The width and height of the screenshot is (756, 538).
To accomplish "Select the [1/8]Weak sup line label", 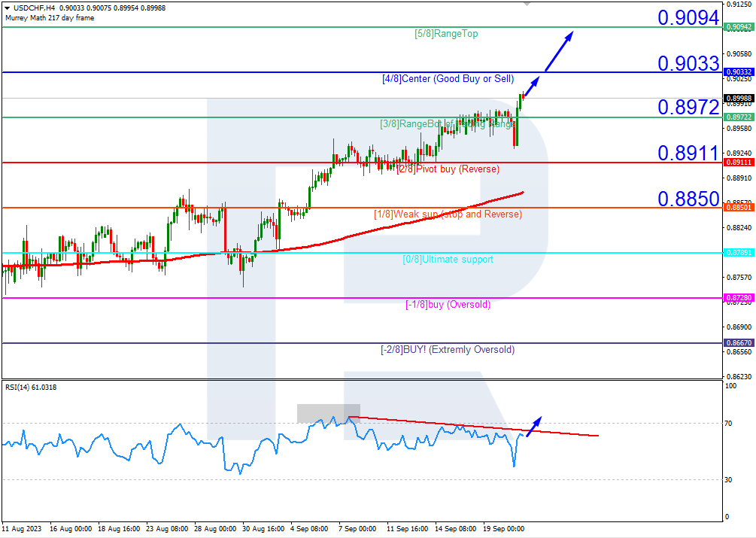I will tap(448, 214).
